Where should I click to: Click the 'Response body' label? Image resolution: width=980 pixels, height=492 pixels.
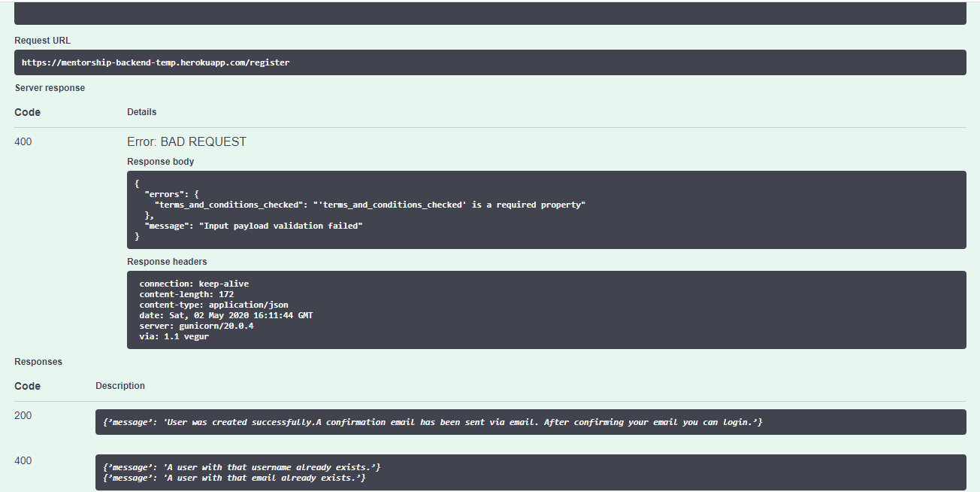click(160, 161)
